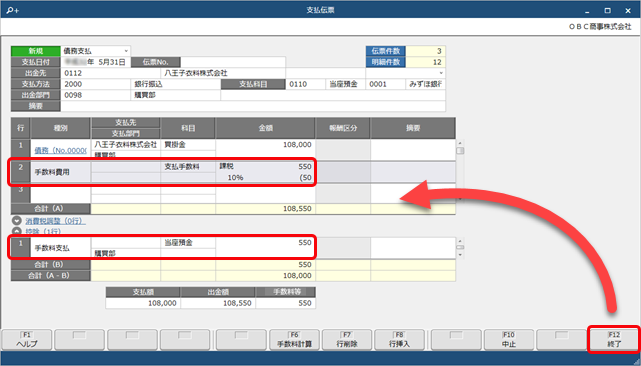Click the 支払日付 date field
641x366 pixels.
pyautogui.click(x=96, y=62)
